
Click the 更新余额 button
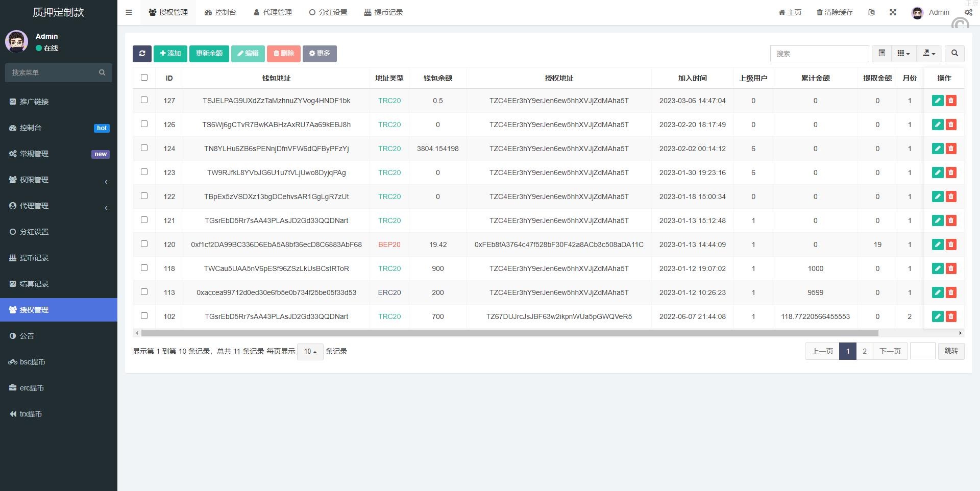209,54
